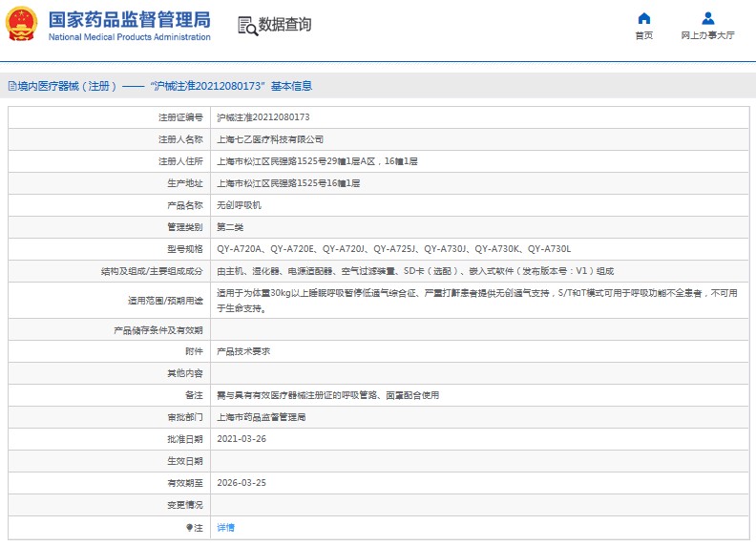This screenshot has width=756, height=546.
Task: Click the 网上办事大厅 user icon
Action: pos(707,18)
